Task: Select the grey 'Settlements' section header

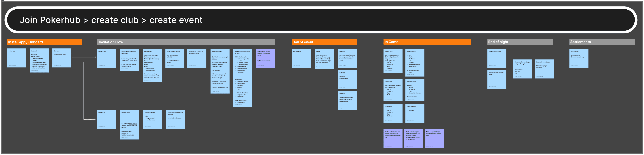Action: pyautogui.click(x=602, y=42)
